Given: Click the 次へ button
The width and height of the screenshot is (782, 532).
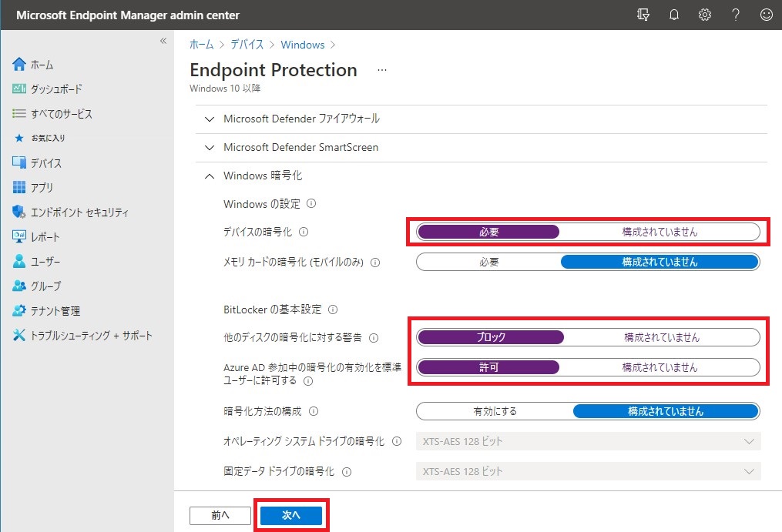Looking at the screenshot, I should tap(291, 515).
